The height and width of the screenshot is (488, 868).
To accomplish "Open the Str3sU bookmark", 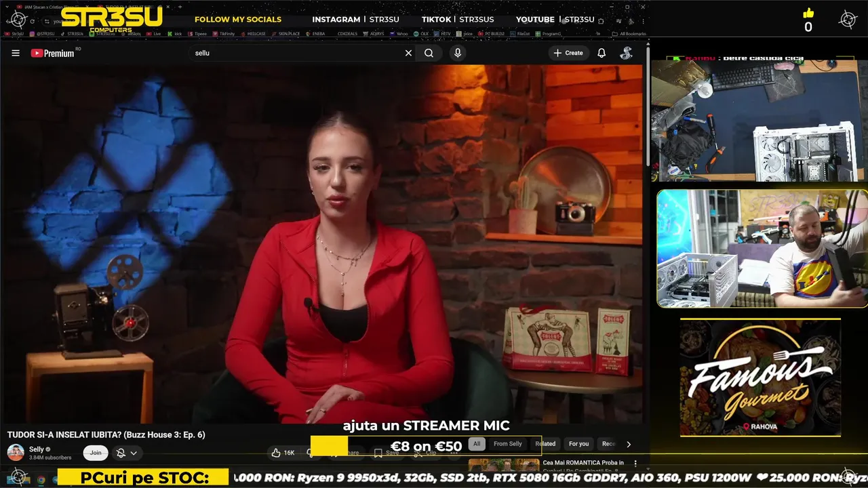I will (14, 33).
